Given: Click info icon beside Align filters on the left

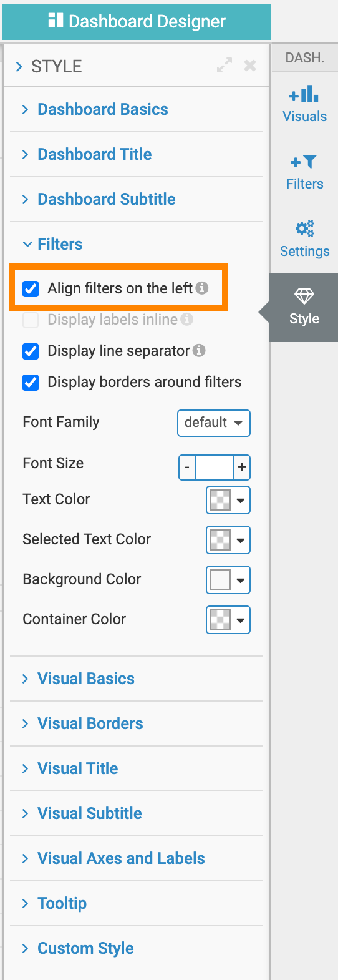Looking at the screenshot, I should coord(201,288).
